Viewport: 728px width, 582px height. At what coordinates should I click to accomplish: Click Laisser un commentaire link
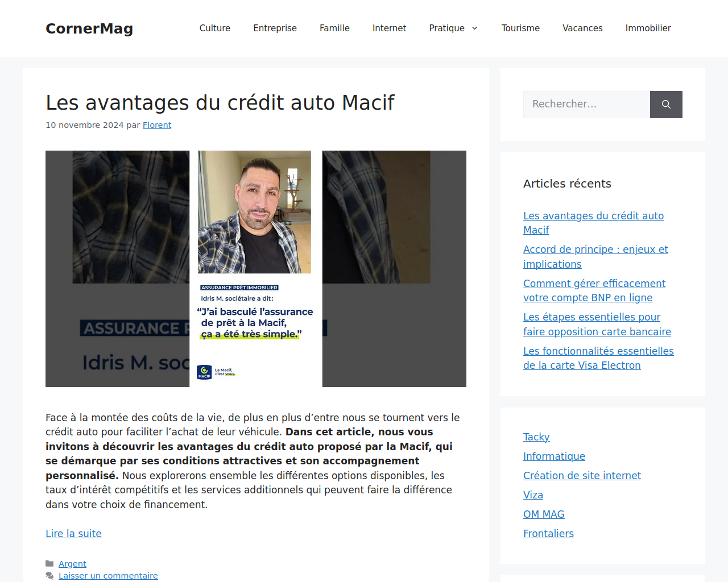tap(108, 576)
